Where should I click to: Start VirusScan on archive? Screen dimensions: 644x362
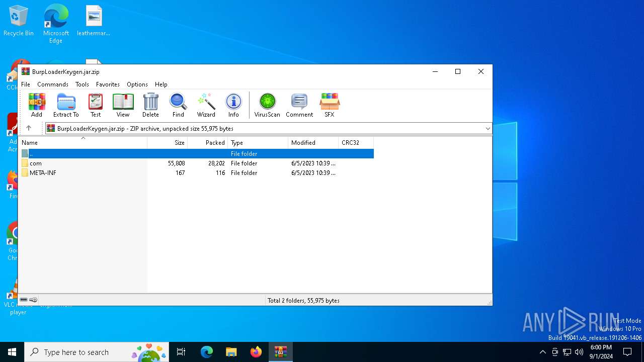tap(267, 105)
